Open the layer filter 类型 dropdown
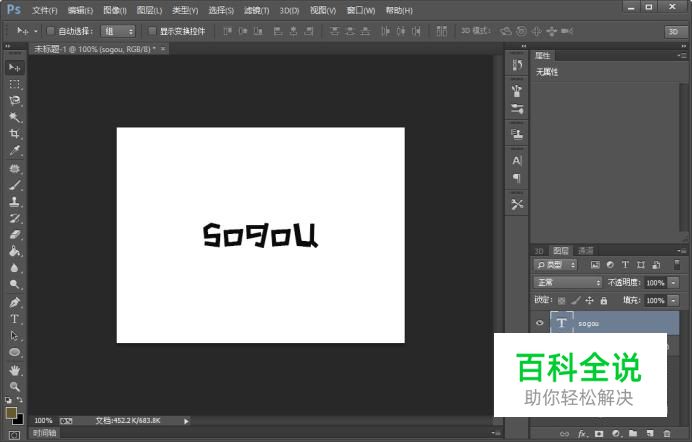Viewport: 692px width, 442px height. (555, 265)
